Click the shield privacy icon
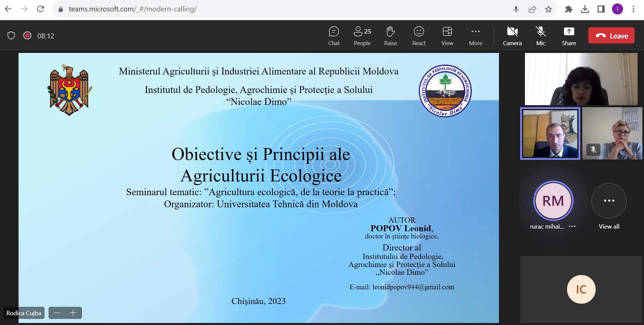 click(x=11, y=35)
